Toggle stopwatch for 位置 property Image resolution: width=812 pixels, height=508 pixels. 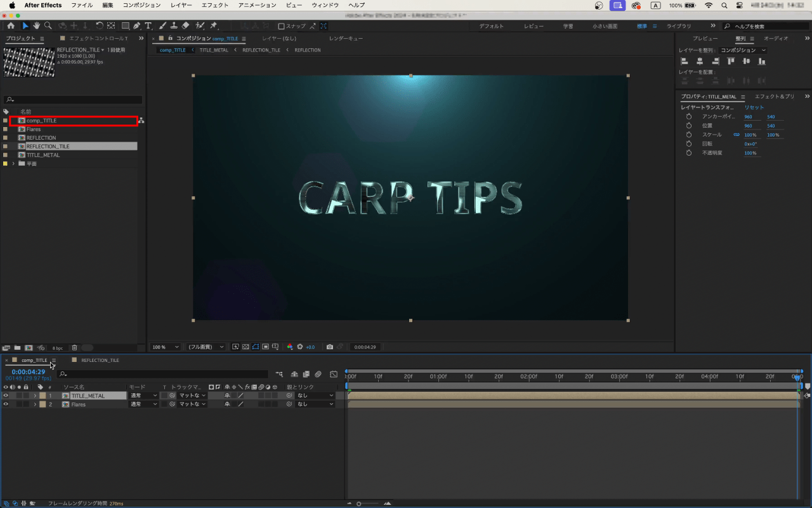click(x=688, y=126)
